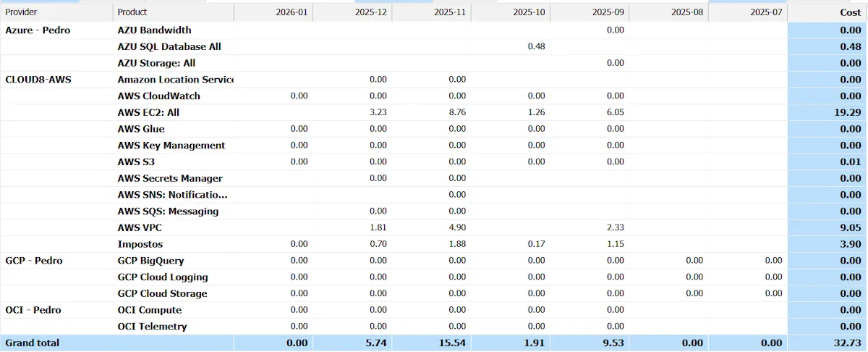Screen dimensions: 868x352
Task: Click the 2025-07 column header
Action: tap(748, 12)
